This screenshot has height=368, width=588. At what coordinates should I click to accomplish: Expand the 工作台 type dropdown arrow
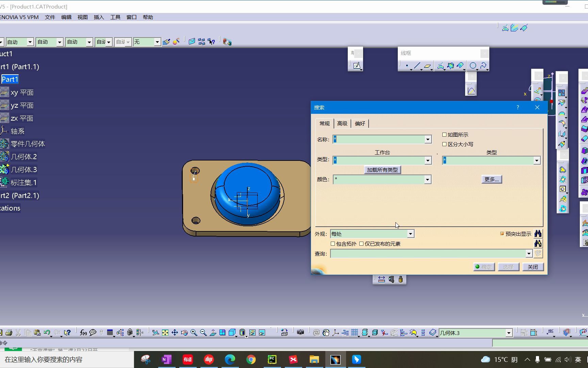pos(428,160)
